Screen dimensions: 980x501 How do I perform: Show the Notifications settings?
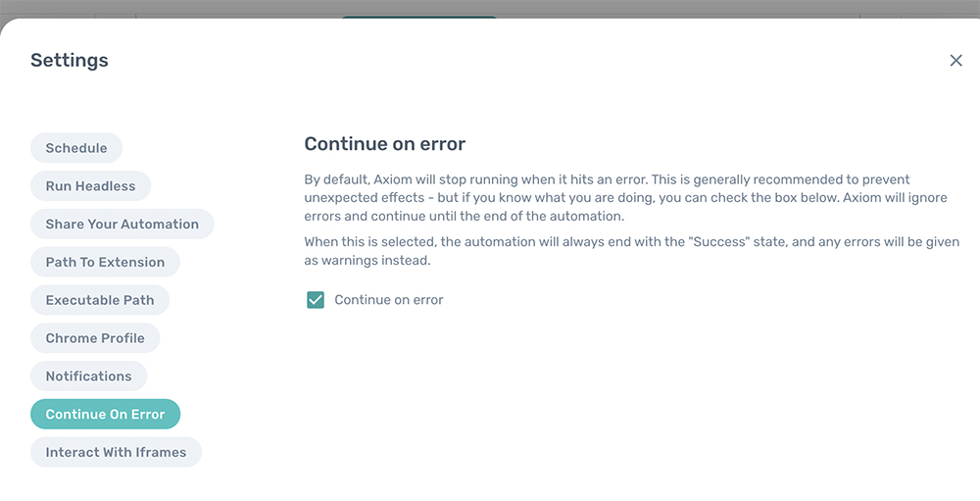pos(88,376)
